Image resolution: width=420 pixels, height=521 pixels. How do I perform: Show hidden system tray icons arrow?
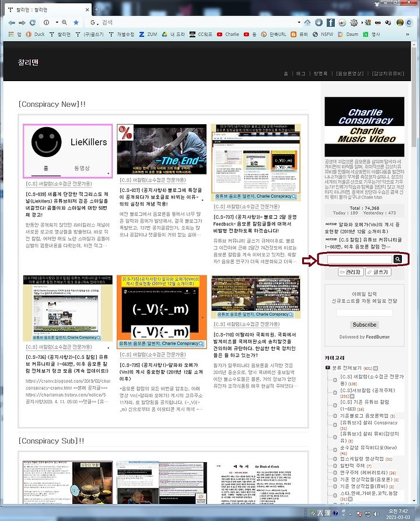[351, 514]
